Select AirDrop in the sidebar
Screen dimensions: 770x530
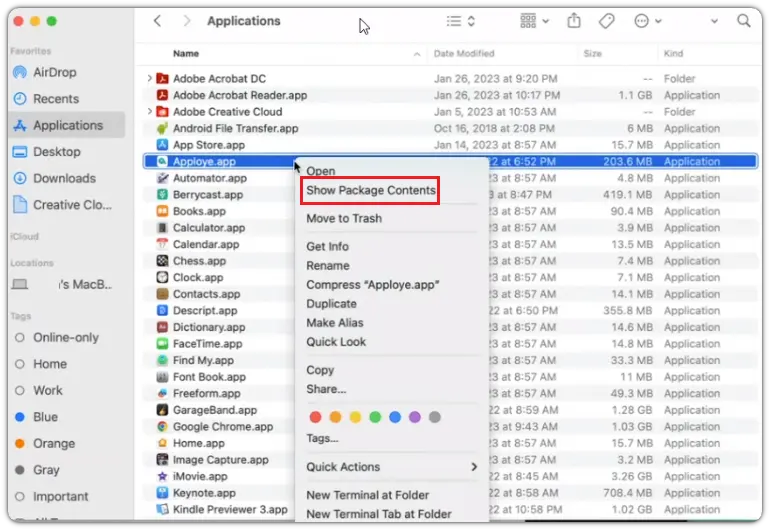[x=54, y=72]
